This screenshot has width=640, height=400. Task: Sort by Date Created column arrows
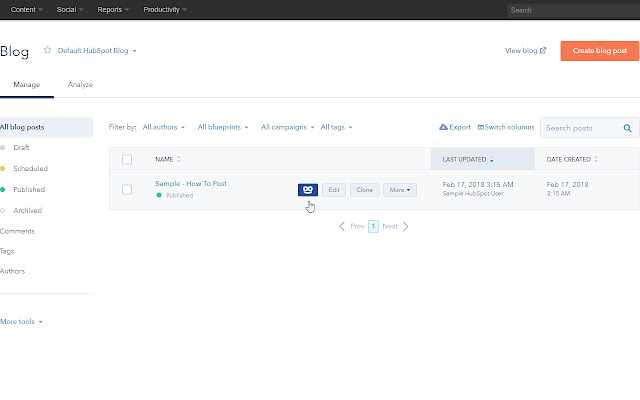[596, 159]
